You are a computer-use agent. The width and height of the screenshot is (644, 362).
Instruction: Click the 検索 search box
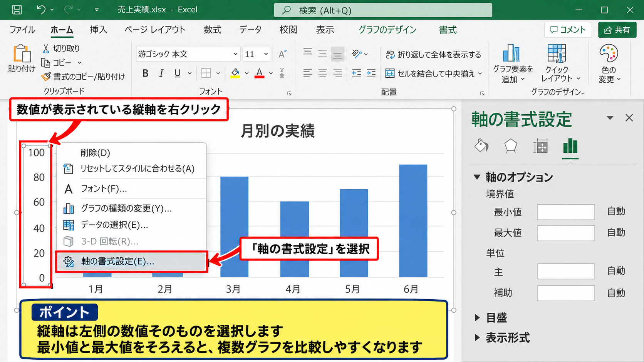[383, 10]
